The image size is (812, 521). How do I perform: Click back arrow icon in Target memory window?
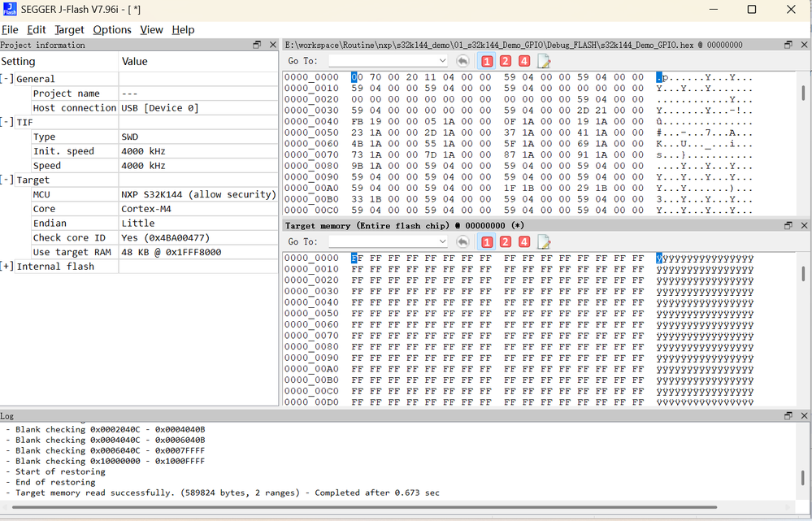(462, 242)
